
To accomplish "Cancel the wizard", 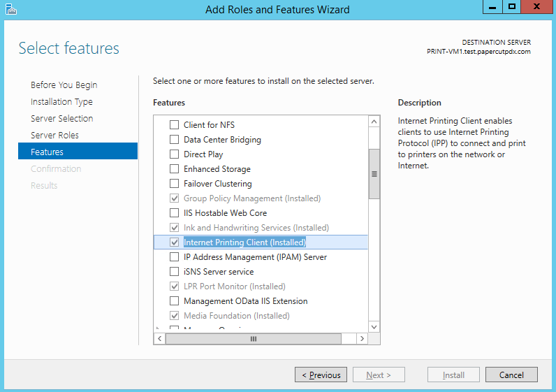I will [511, 375].
